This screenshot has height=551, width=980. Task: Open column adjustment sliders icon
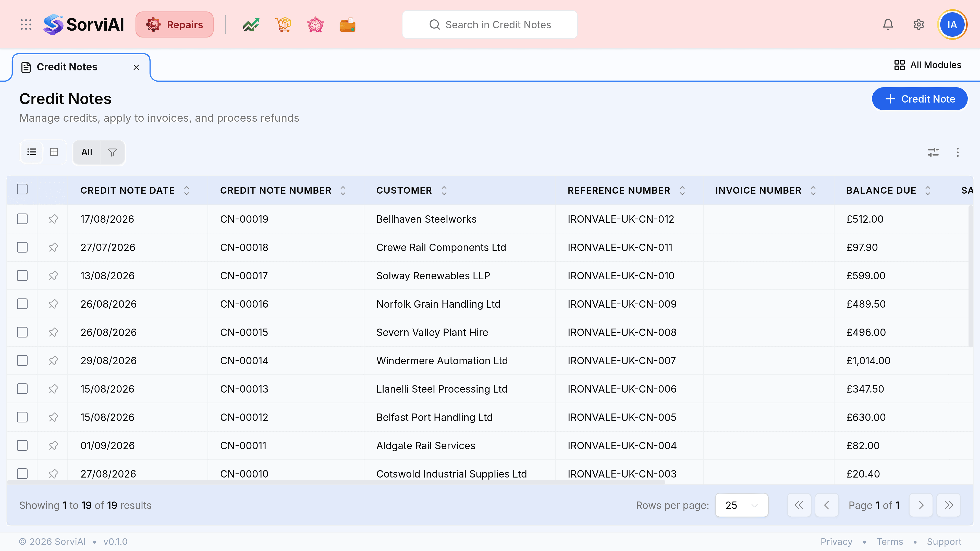click(933, 153)
